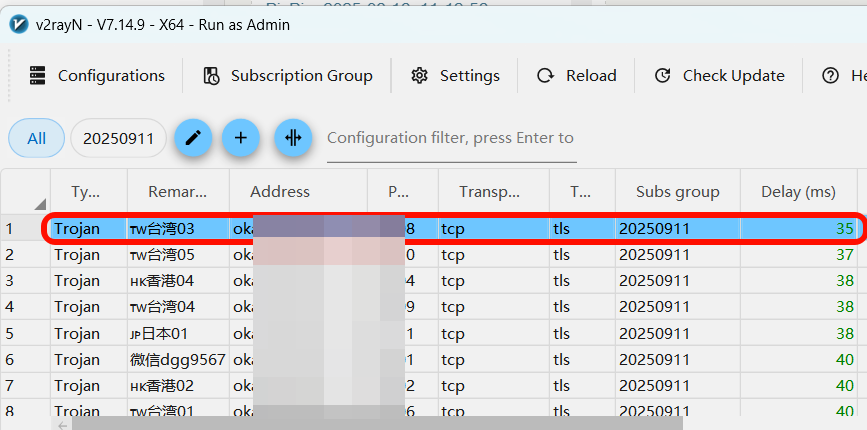
Task: Select the All subscription tab
Action: [36, 138]
